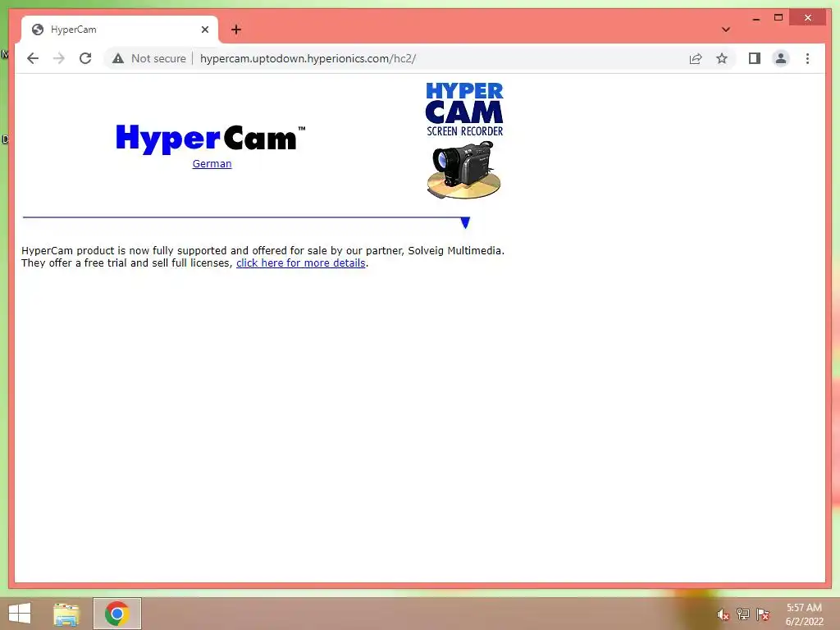Close the HyperCam tab

(x=204, y=30)
